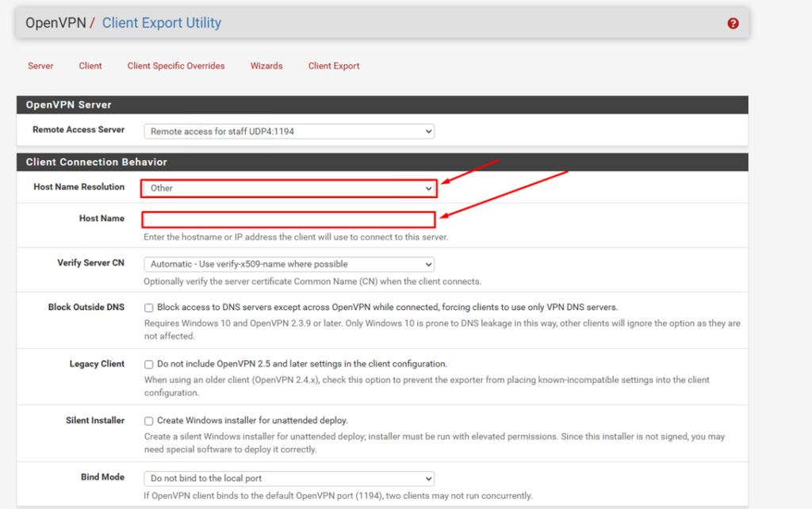Click the Client Export Utility breadcrumb link

[162, 23]
